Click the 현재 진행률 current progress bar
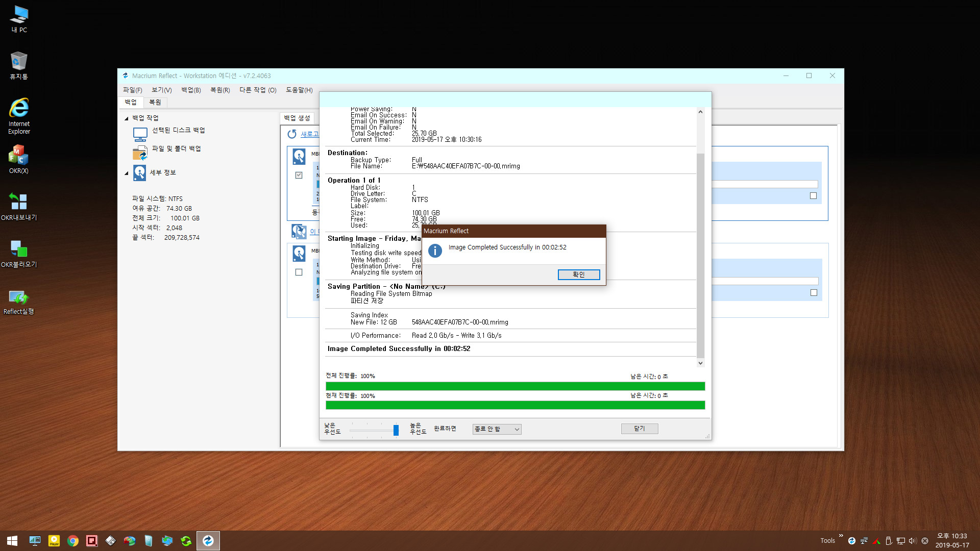 [515, 405]
